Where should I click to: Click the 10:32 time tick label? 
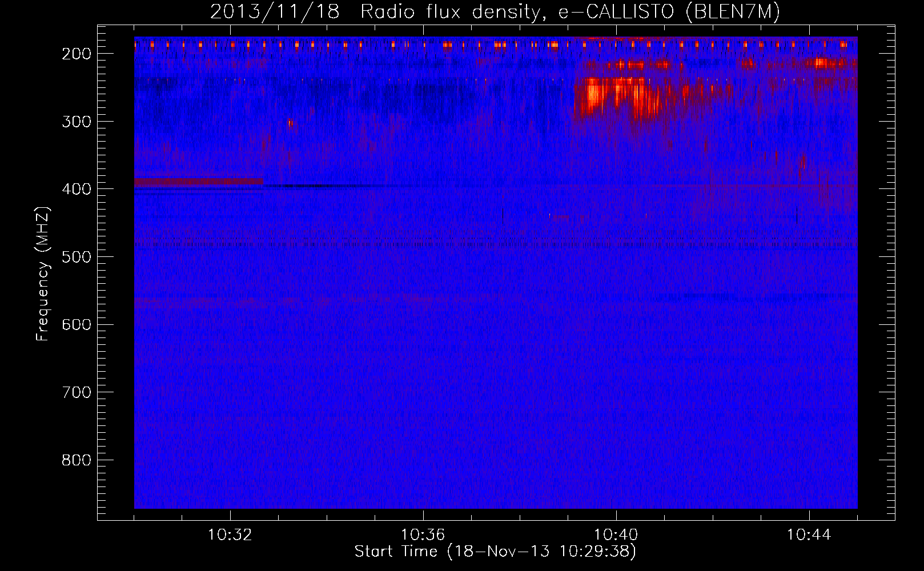(x=230, y=535)
